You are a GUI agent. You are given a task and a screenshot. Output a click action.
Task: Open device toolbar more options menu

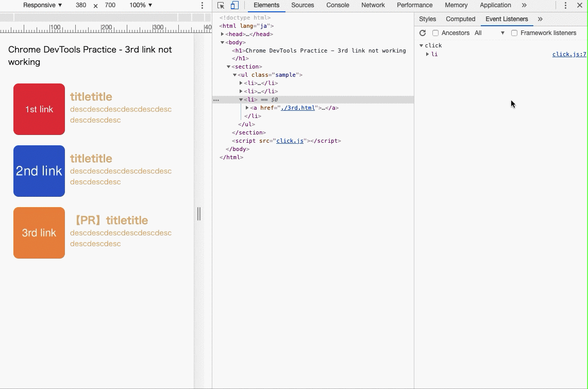(x=202, y=5)
